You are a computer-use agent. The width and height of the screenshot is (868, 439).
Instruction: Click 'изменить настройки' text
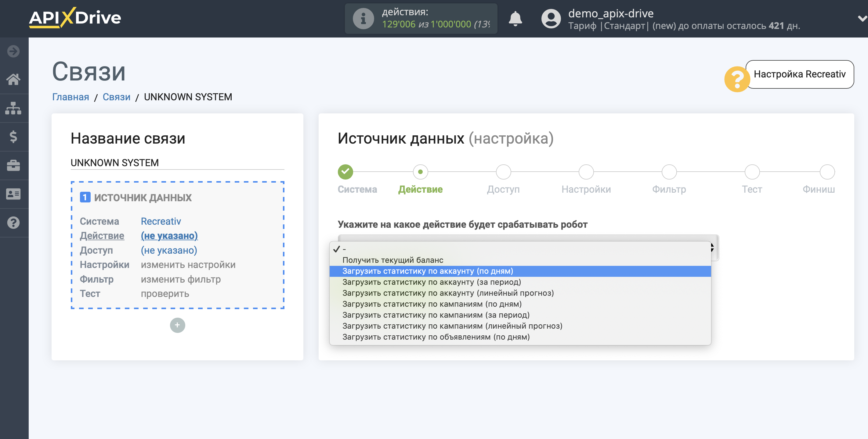coord(188,265)
